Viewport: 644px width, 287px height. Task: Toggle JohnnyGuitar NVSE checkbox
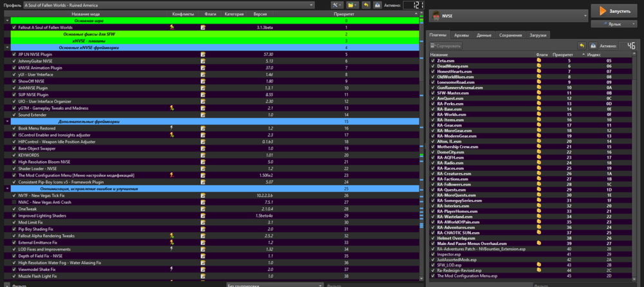tap(14, 61)
